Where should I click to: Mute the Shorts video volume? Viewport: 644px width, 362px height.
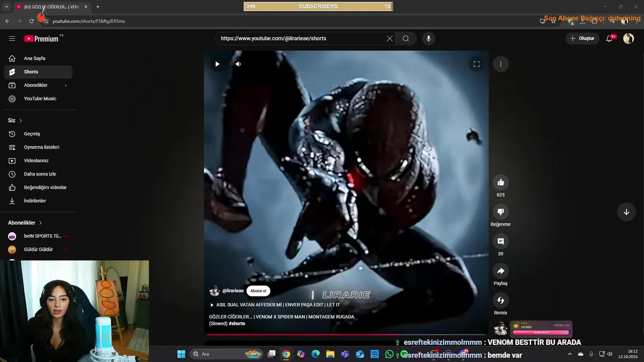click(238, 64)
